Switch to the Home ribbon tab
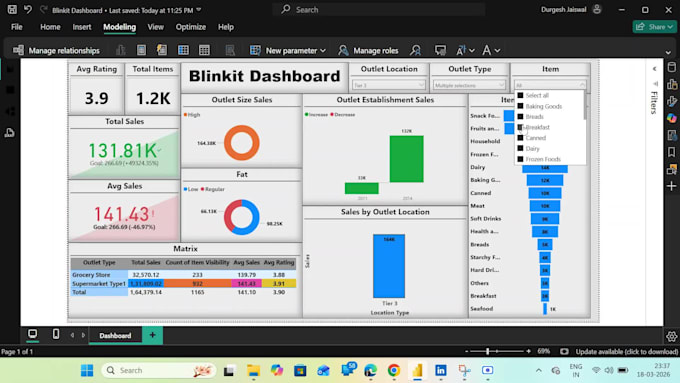 [50, 27]
